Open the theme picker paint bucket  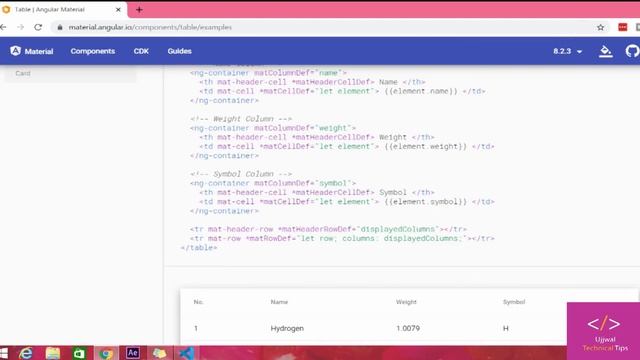click(x=606, y=51)
